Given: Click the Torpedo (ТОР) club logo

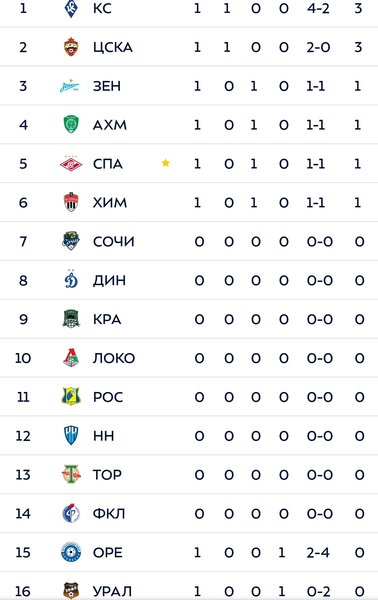Looking at the screenshot, I should click(x=71, y=474).
